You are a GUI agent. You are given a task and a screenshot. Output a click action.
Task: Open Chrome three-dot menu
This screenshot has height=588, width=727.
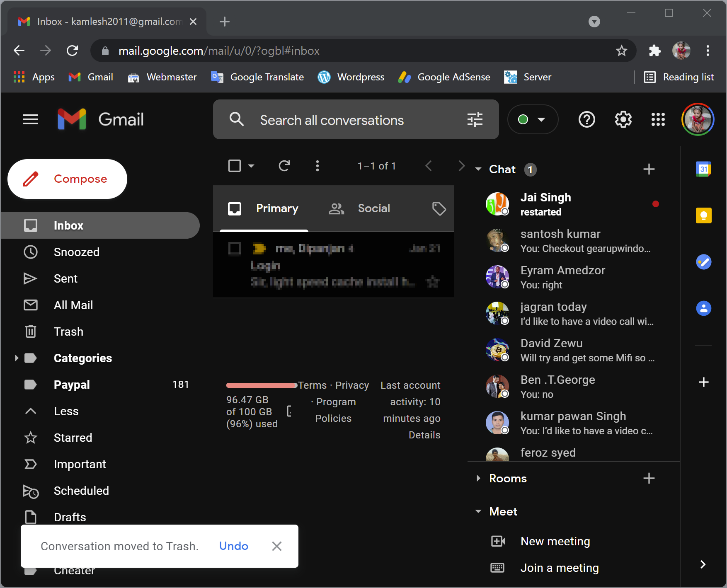tap(708, 51)
